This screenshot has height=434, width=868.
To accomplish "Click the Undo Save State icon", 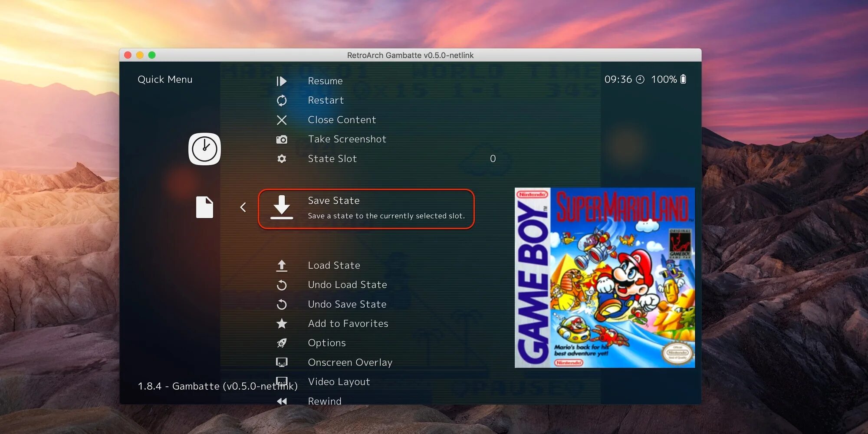I will [282, 305].
